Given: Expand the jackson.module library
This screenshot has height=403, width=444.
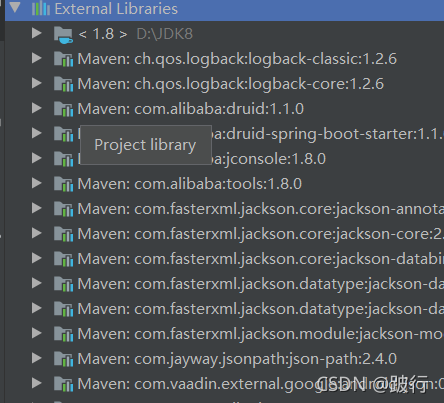Looking at the screenshot, I should click(x=36, y=333).
